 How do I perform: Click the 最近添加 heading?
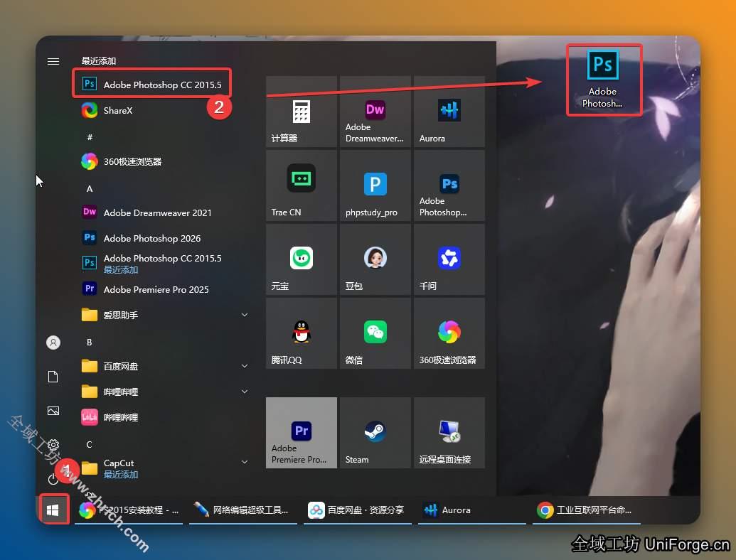(99, 61)
